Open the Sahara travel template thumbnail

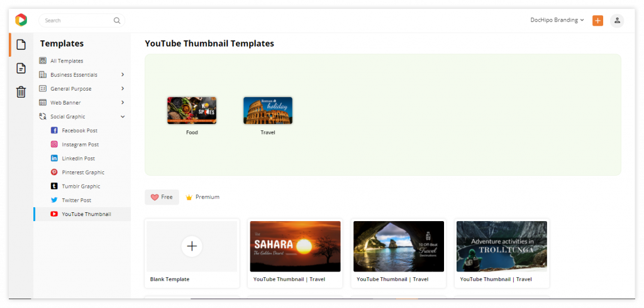[x=296, y=246]
